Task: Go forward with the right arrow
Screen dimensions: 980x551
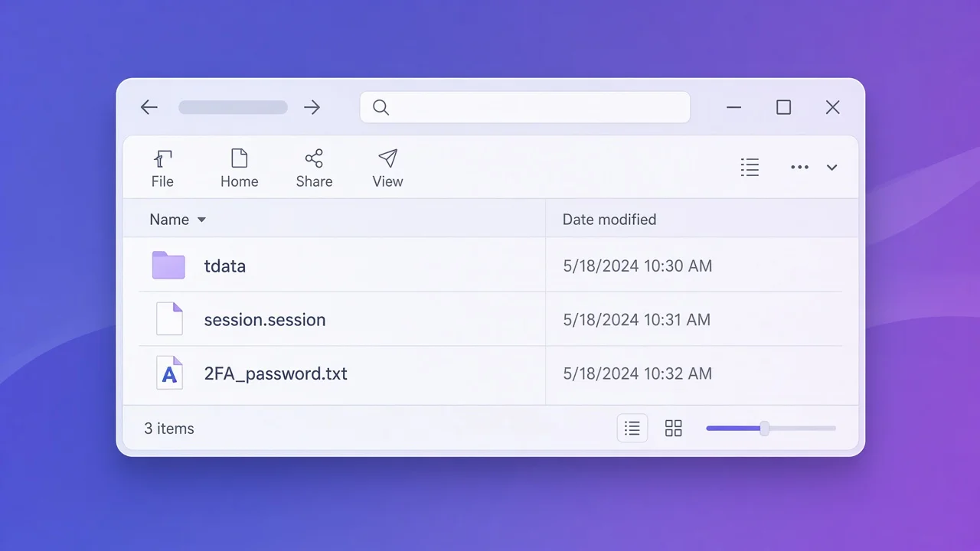Action: (312, 107)
